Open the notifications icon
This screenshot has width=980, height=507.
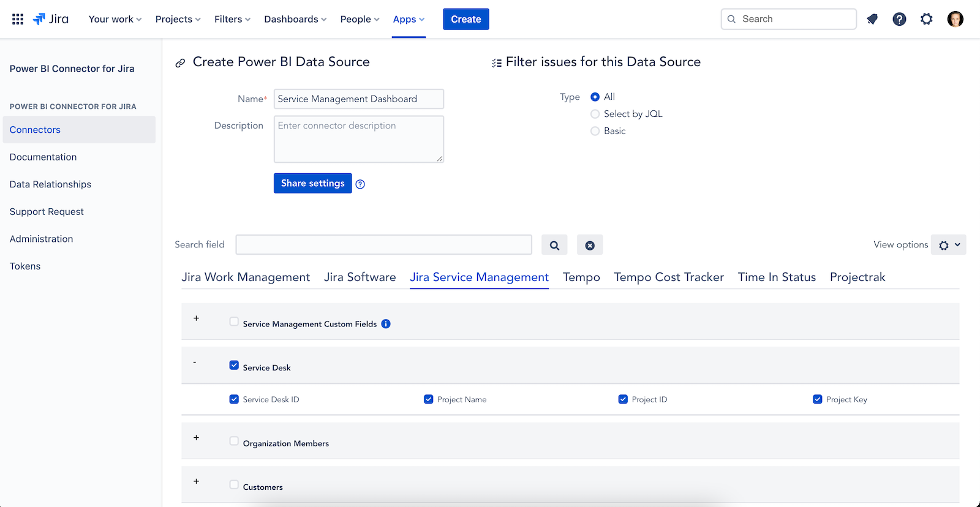click(x=872, y=19)
